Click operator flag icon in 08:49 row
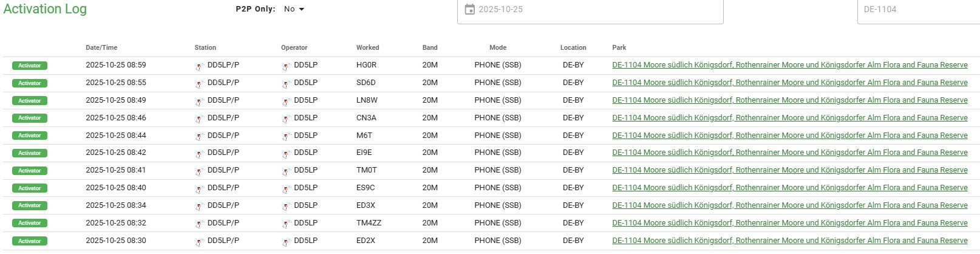 pyautogui.click(x=285, y=101)
